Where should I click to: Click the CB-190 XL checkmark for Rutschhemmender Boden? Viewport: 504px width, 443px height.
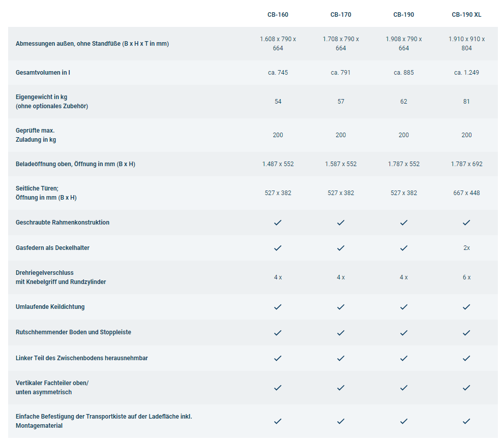click(x=466, y=333)
